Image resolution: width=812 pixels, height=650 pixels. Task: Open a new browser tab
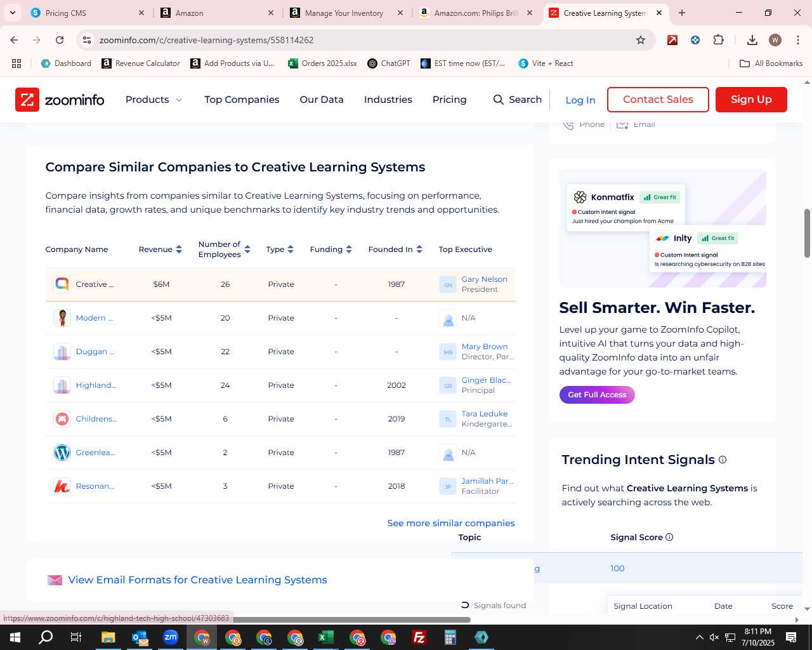click(682, 13)
